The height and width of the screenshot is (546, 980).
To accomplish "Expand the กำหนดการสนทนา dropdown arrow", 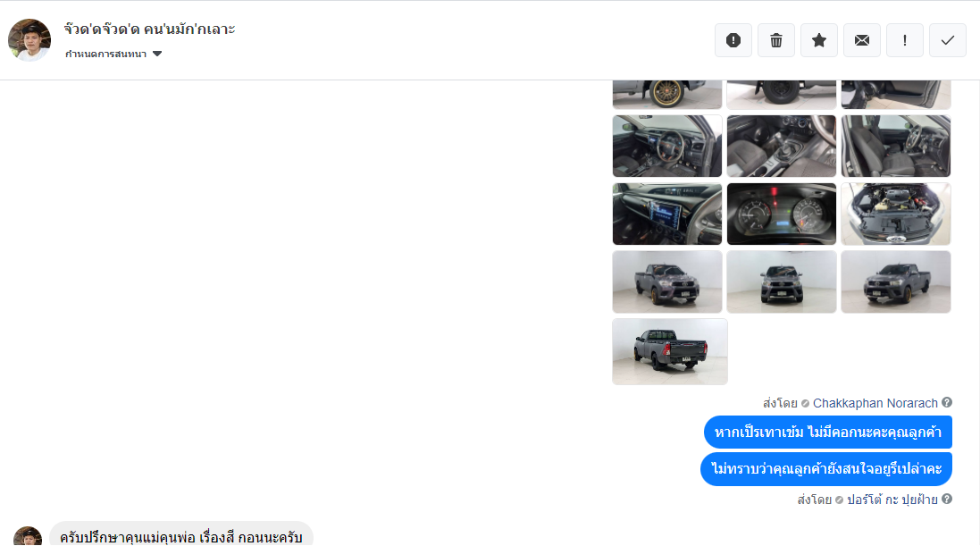I will [157, 54].
